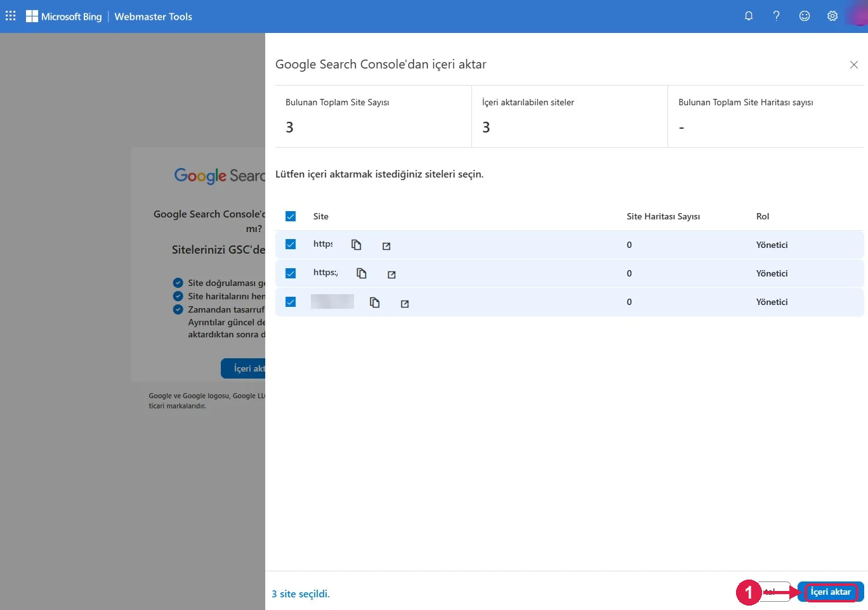
Task: Click the sitemap count 0 in second row
Action: click(x=629, y=273)
